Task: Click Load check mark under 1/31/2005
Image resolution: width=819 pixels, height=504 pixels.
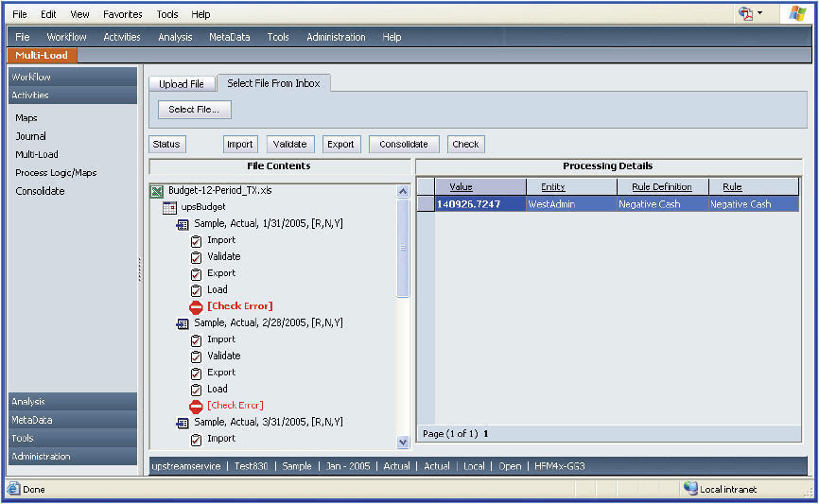Action: [196, 290]
